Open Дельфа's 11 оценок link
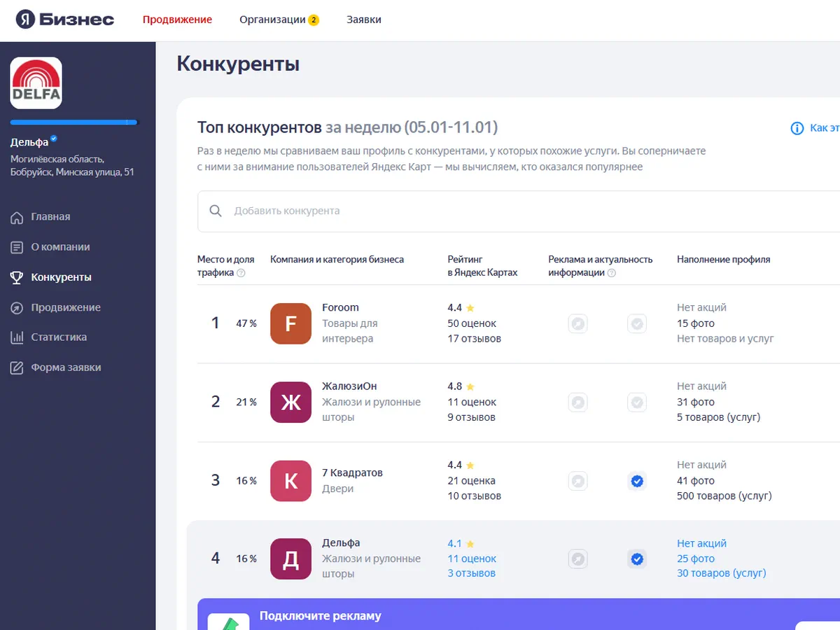This screenshot has width=840, height=630. pos(472,559)
